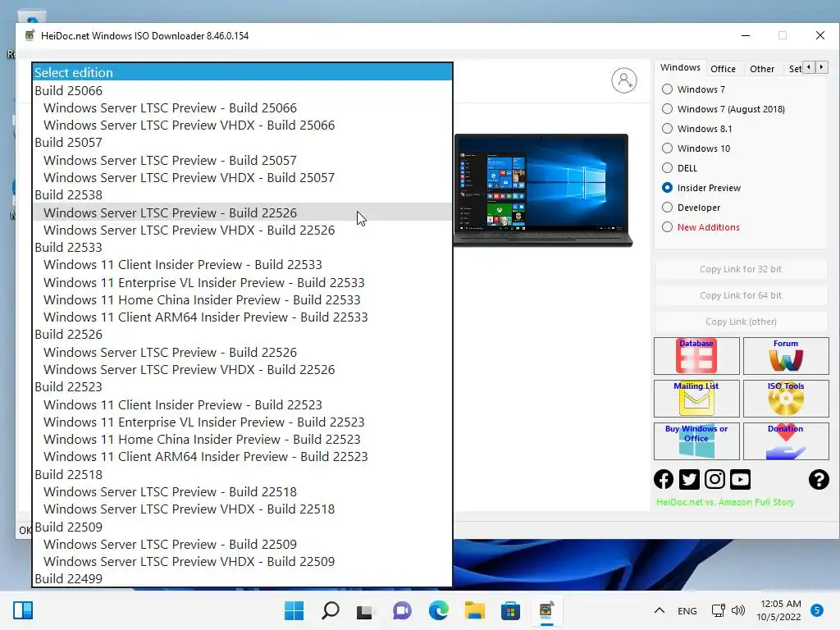Switch to the Office tab
The image size is (840, 630).
click(723, 69)
